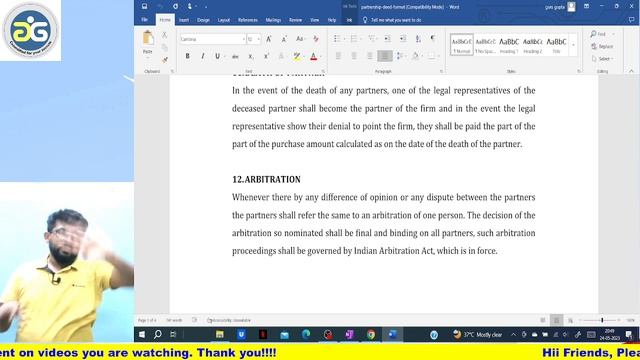Click the Windows Start button
The image size is (640, 360).
click(x=142, y=335)
